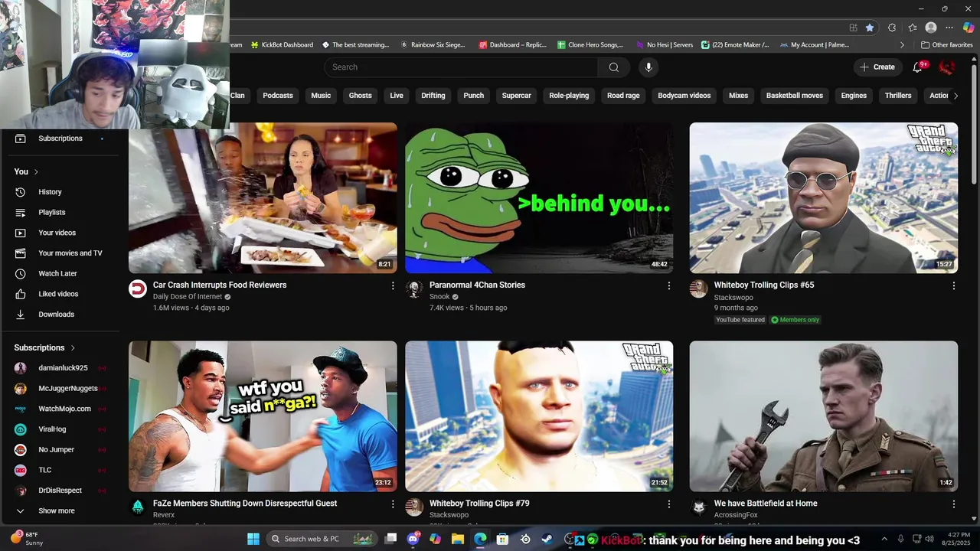Screen dimensions: 980x551
Task: Click the Create button
Action: pyautogui.click(x=877, y=67)
